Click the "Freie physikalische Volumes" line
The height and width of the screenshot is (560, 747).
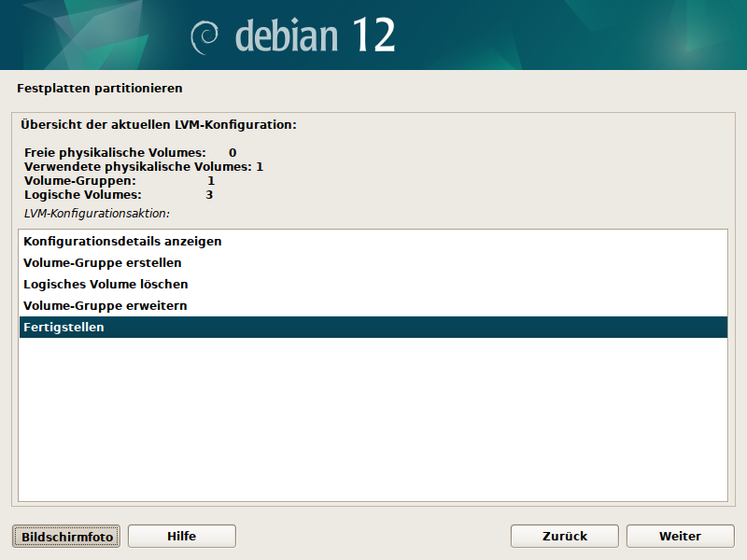pos(130,152)
